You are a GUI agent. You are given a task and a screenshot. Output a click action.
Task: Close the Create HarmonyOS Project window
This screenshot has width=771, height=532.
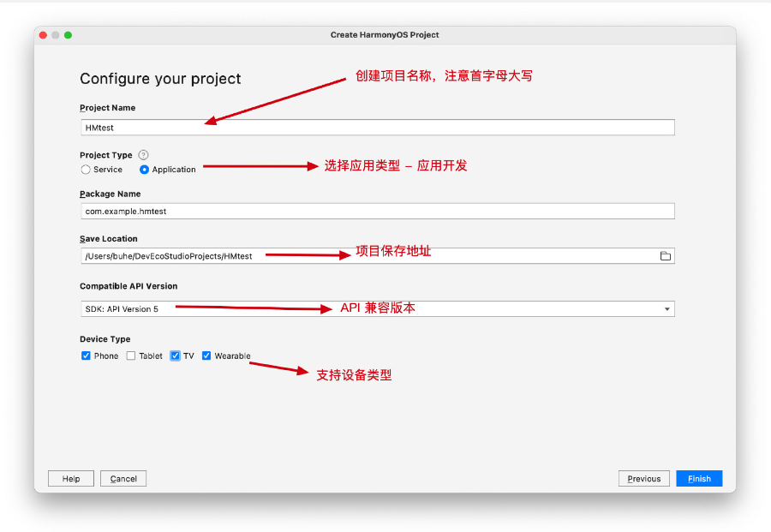point(44,35)
